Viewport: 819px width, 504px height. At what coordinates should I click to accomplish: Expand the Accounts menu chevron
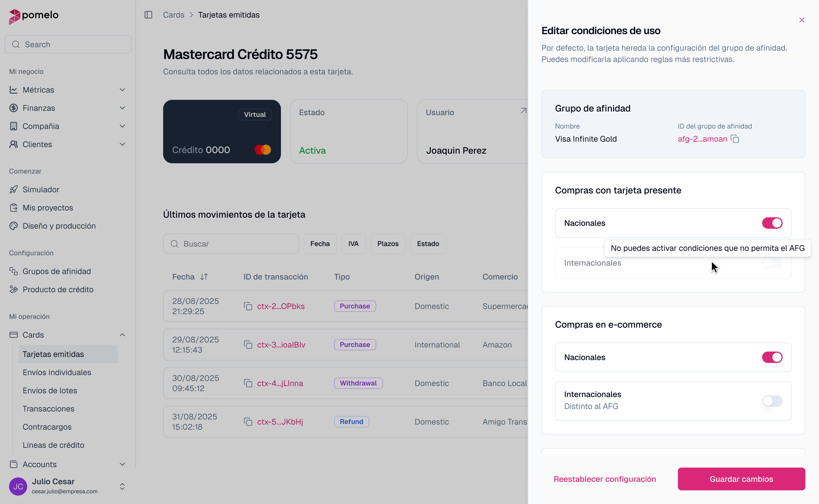[122, 464]
